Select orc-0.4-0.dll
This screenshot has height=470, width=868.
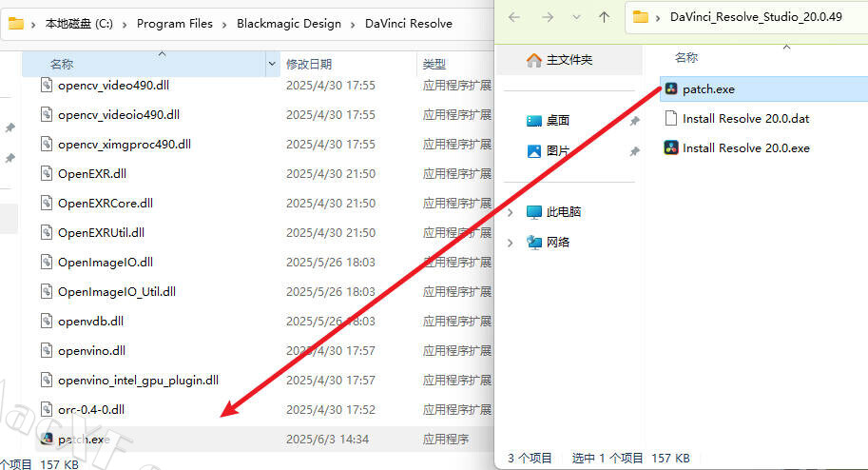[90, 410]
